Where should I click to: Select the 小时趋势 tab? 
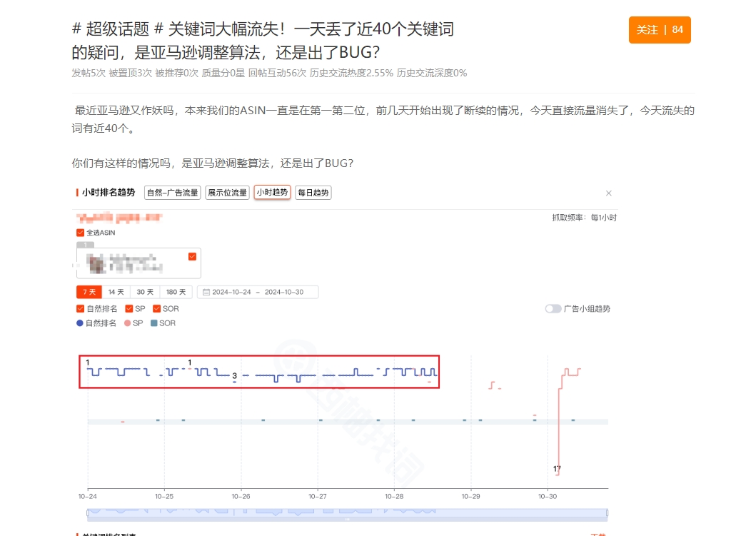(273, 192)
